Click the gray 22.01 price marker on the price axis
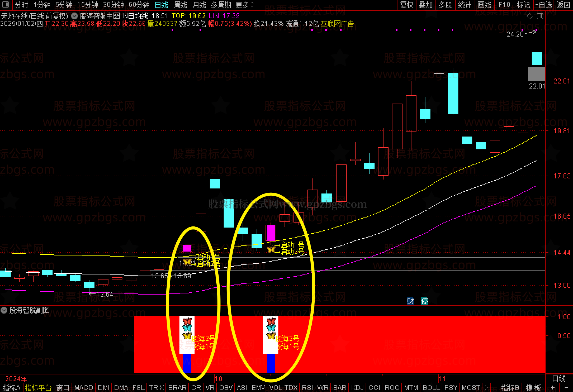Screen dimensions: 573x392 click(x=536, y=74)
